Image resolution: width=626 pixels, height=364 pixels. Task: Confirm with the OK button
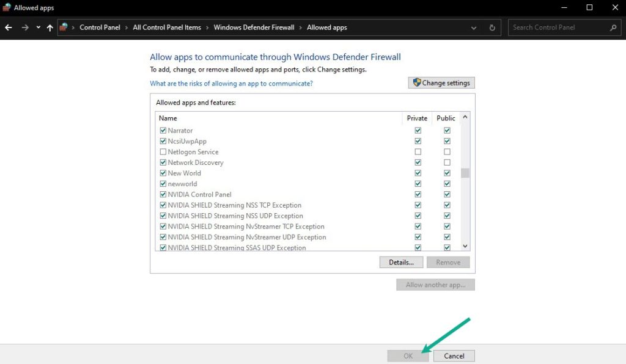[x=408, y=355]
